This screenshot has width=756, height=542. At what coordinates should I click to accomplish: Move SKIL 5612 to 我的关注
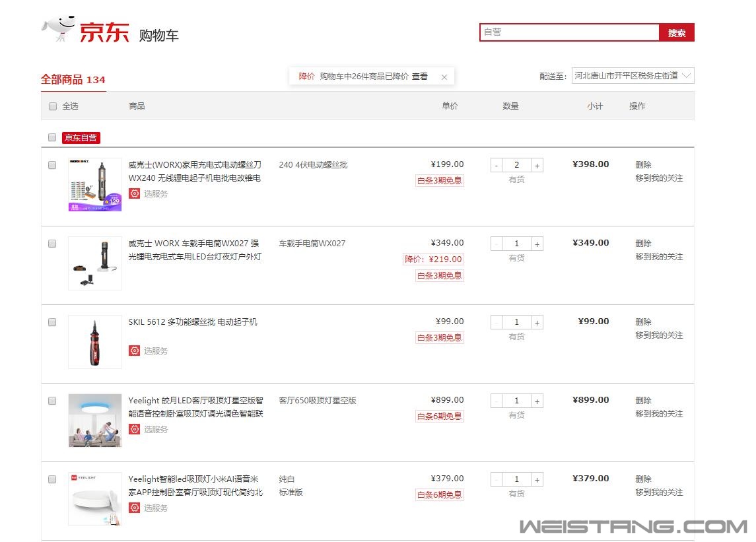coord(659,335)
